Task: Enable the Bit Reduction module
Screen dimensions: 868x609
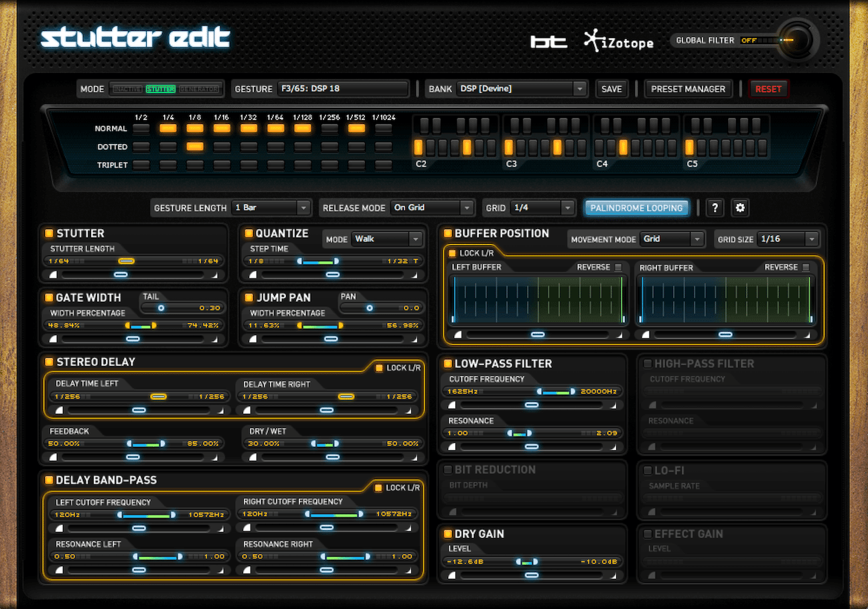Action: coord(447,470)
